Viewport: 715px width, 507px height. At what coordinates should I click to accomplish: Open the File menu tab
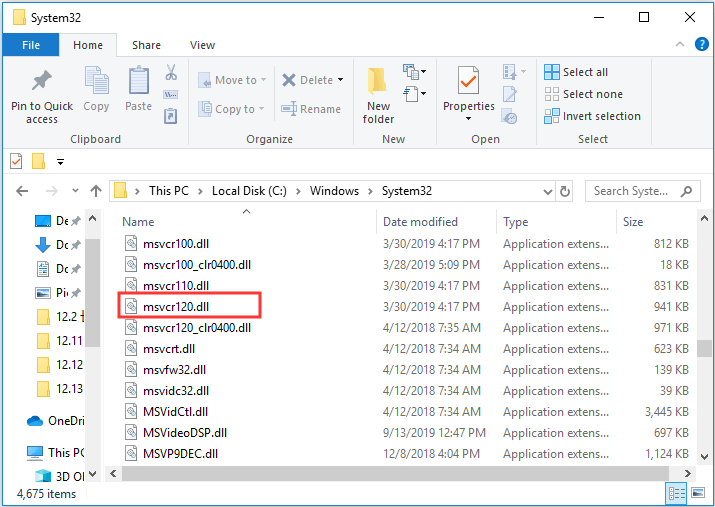[31, 45]
